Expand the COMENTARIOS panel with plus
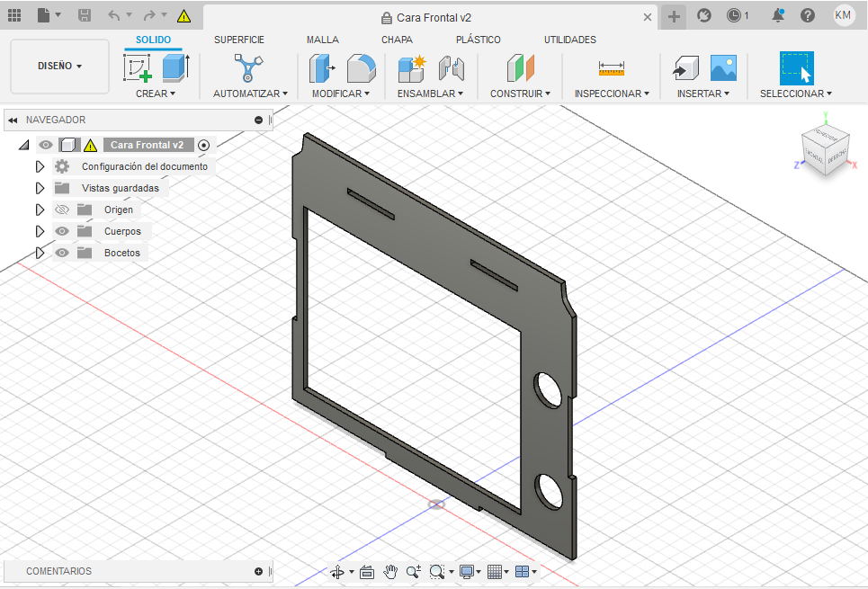 coord(258,571)
